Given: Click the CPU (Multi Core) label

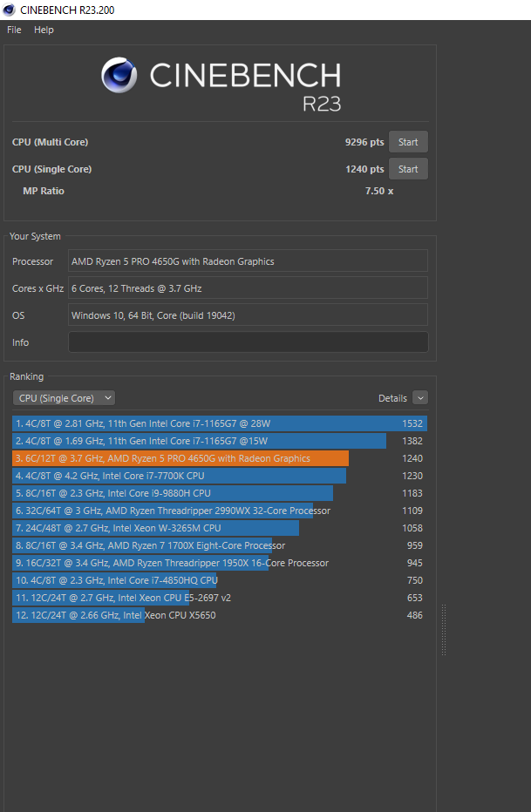Looking at the screenshot, I should click(x=51, y=142).
